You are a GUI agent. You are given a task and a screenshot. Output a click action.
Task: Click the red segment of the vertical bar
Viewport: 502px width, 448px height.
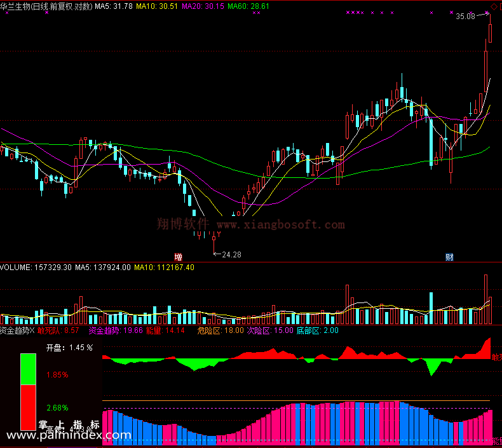pos(28,407)
